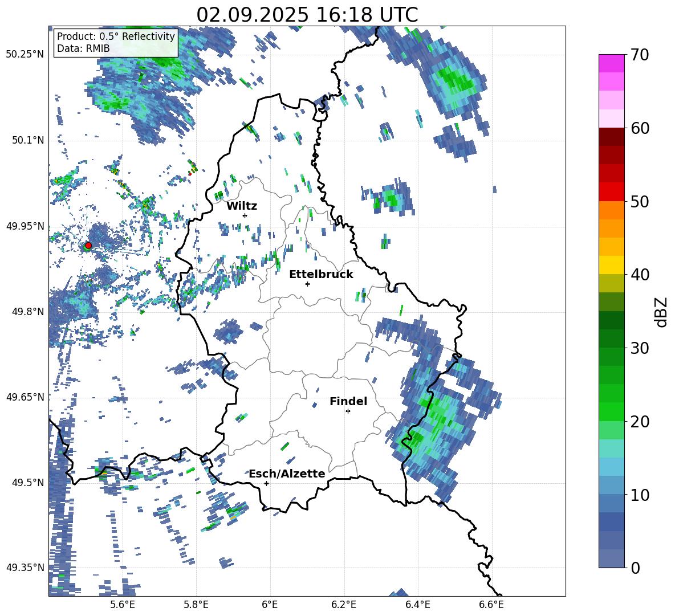Click the colorbar value 50

tap(639, 202)
